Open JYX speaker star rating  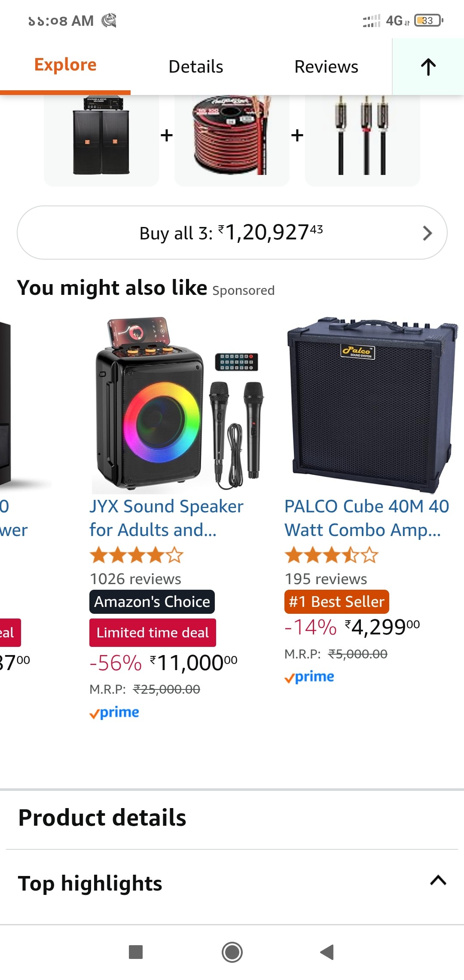(x=136, y=555)
